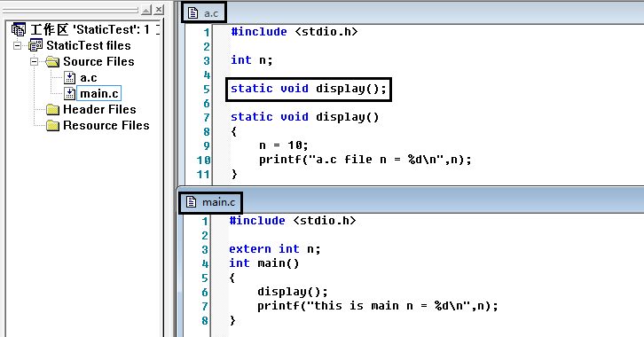Open a.c in the Source Files tree

[x=89, y=77]
